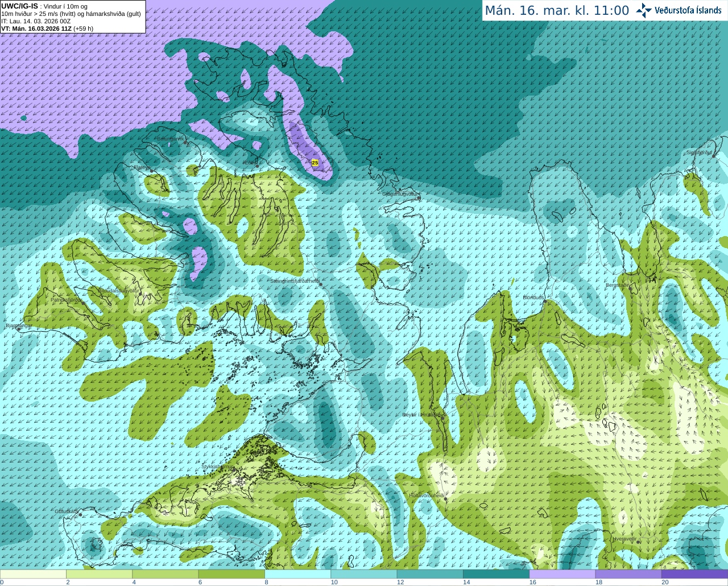Click the Gjögurflugvöllur station marker
The width and height of the screenshot is (728, 586).
[x=419, y=197]
